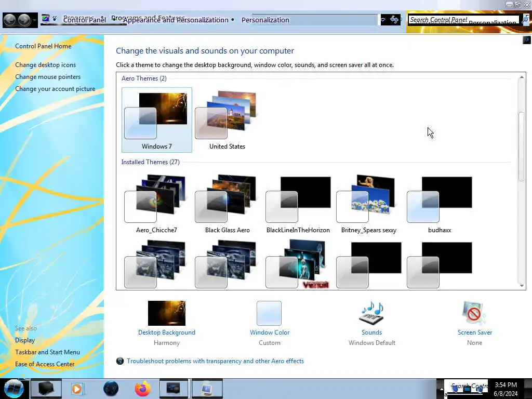Select the Britney_Spears sexxy theme
Screen dimensions: 532x399
tap(369, 204)
